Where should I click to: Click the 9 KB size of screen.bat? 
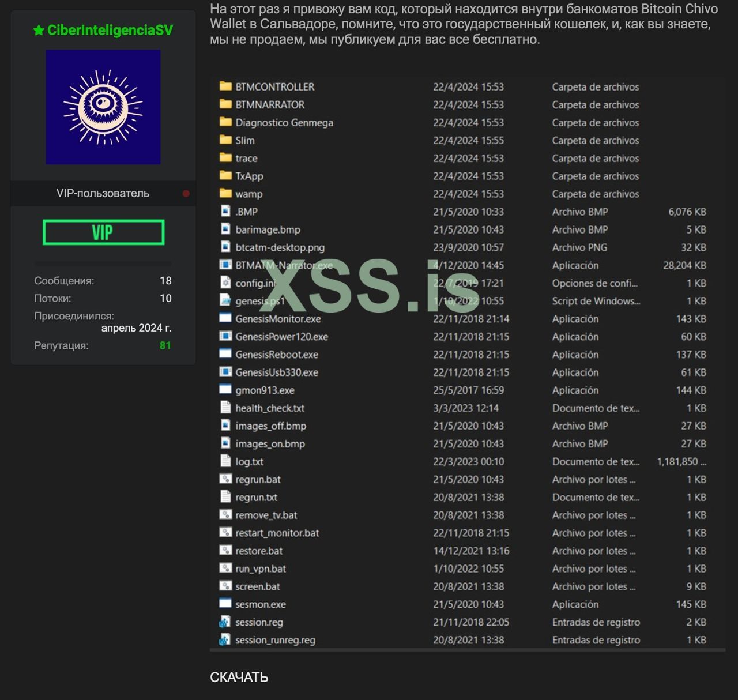pyautogui.click(x=696, y=587)
